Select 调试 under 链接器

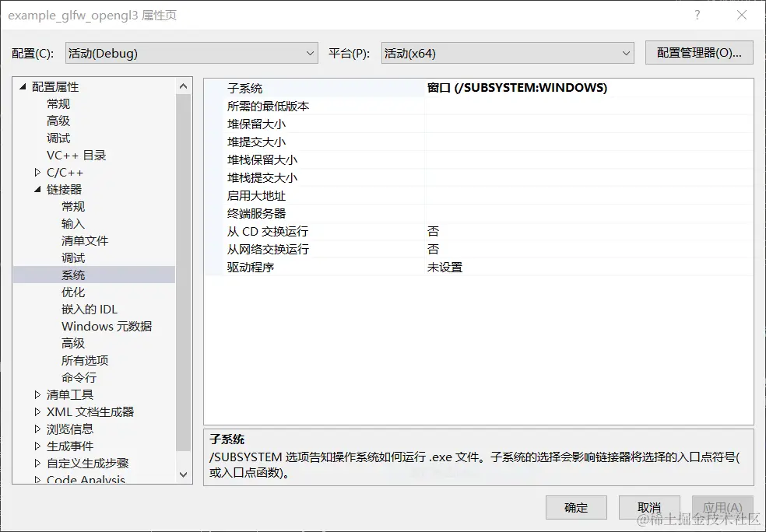click(73, 257)
